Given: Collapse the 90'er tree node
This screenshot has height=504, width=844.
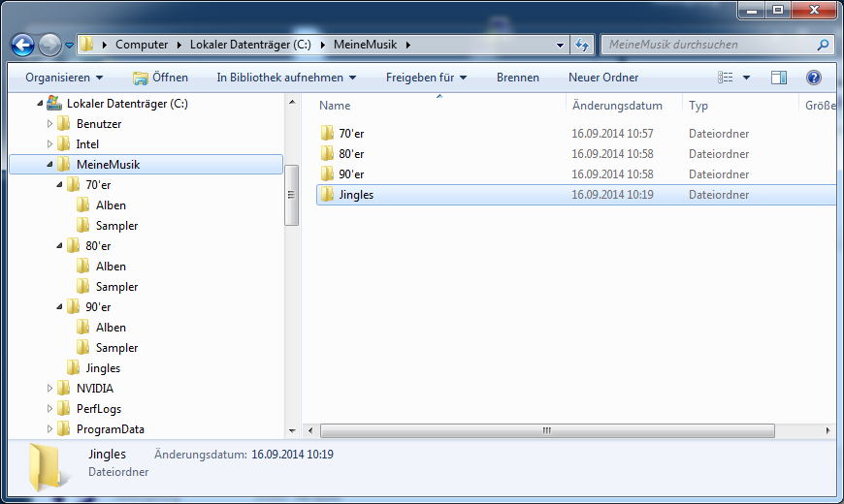Looking at the screenshot, I should pos(59,307).
